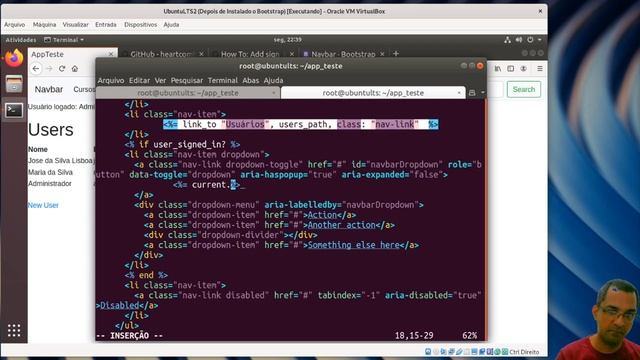The height and width of the screenshot is (360, 640).
Task: Click the -- INSERÇÃO -- mode indicator
Action: coord(130,336)
